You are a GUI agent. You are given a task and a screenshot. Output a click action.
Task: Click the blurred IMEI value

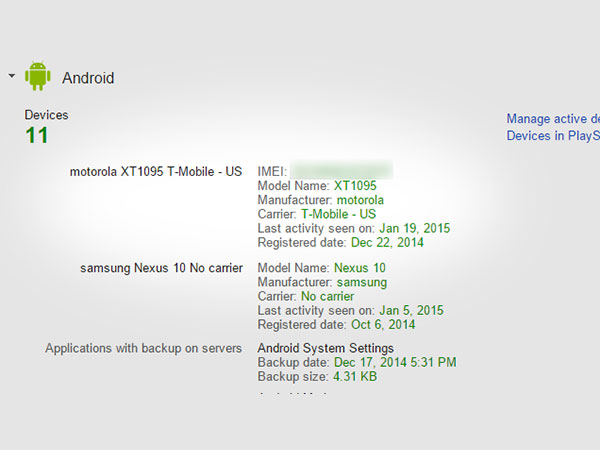(x=341, y=170)
